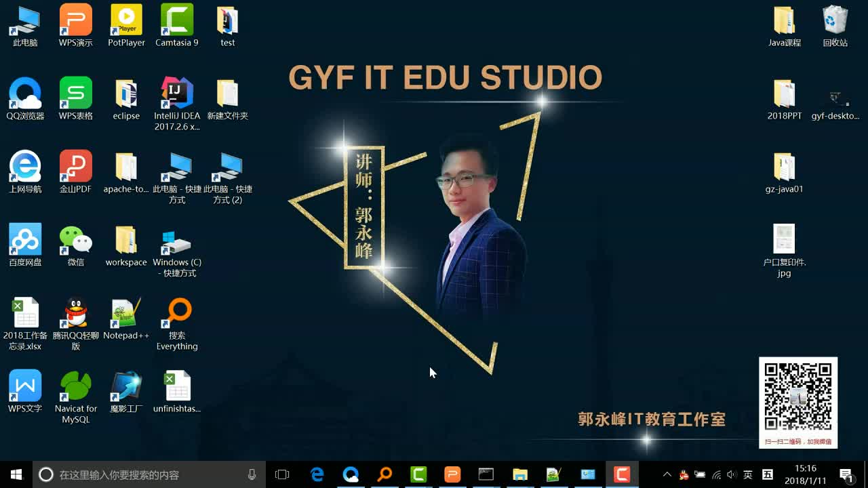This screenshot has height=488, width=868.
Task: Open the volume control tray icon
Action: pyautogui.click(x=732, y=474)
